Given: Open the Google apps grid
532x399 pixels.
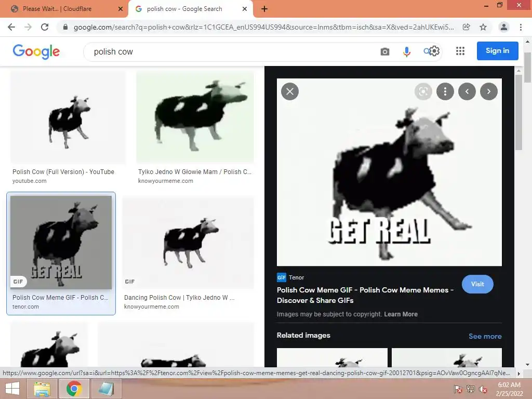Looking at the screenshot, I should click(460, 51).
